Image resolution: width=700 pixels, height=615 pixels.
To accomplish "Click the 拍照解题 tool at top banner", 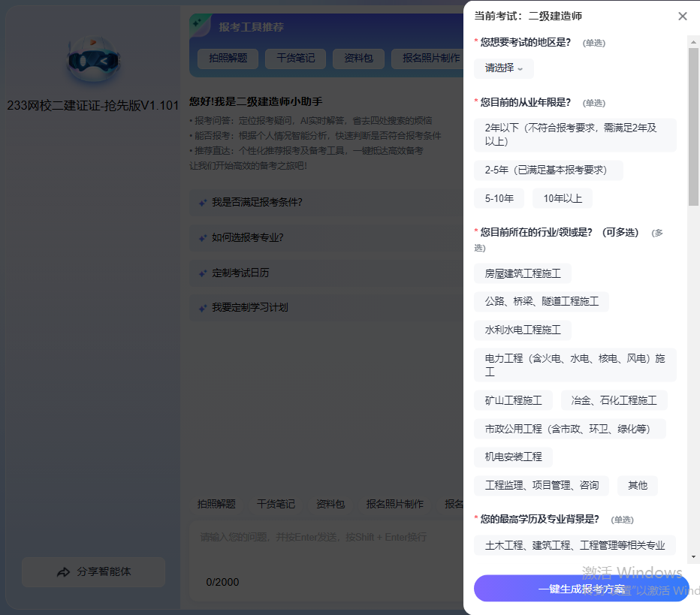I will click(228, 58).
